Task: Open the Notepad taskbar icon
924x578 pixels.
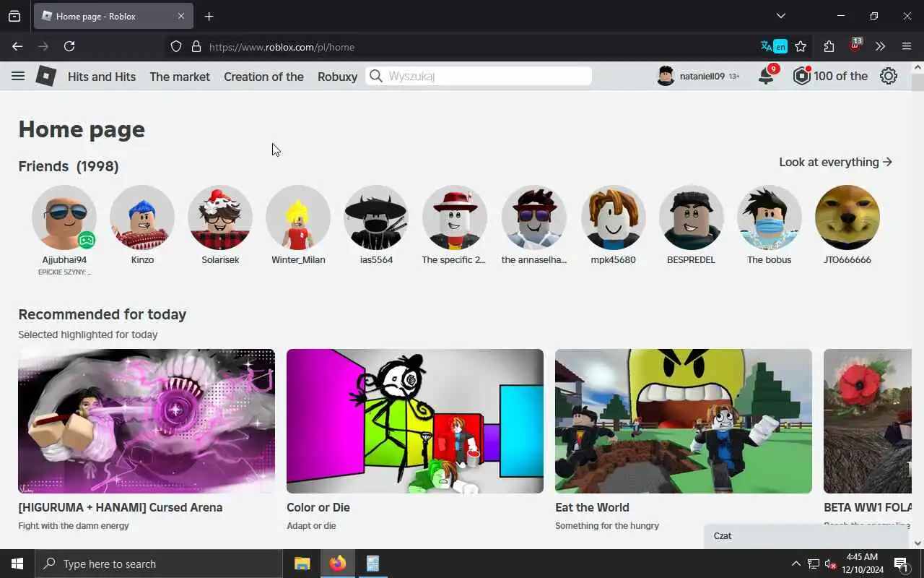Action: 372,564
